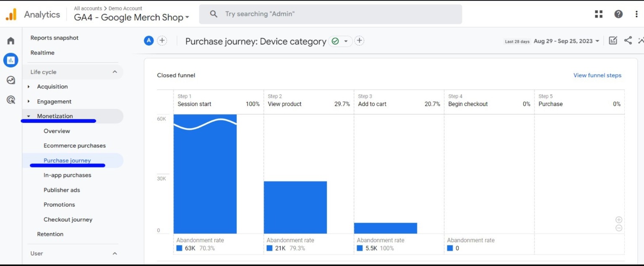Click the Add to cart funnel bar
This screenshot has height=266, width=644.
point(386,228)
